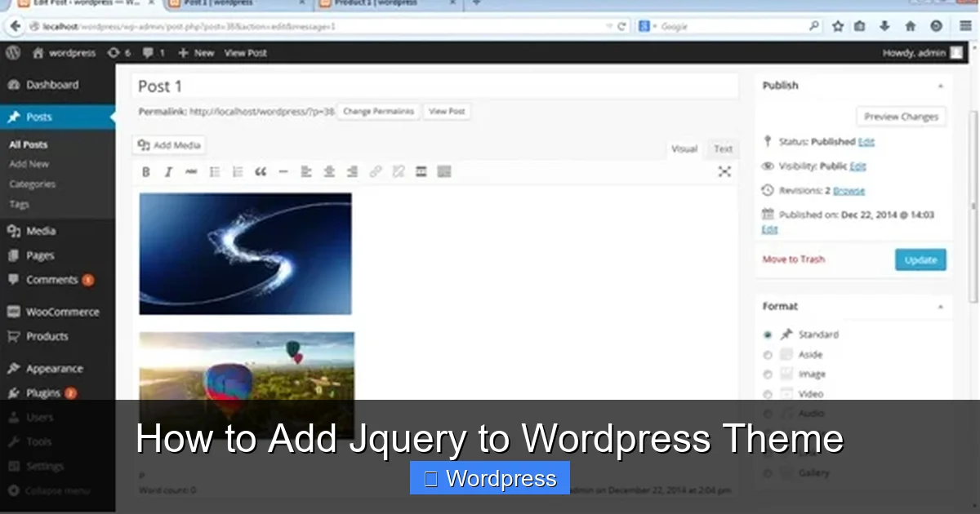
Task: Insert a blockquote
Action: (261, 172)
